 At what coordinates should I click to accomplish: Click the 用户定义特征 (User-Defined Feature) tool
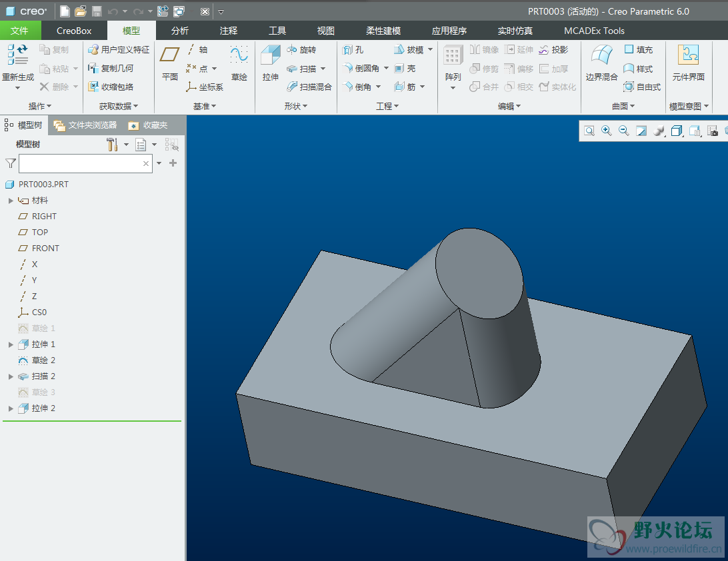coord(119,50)
